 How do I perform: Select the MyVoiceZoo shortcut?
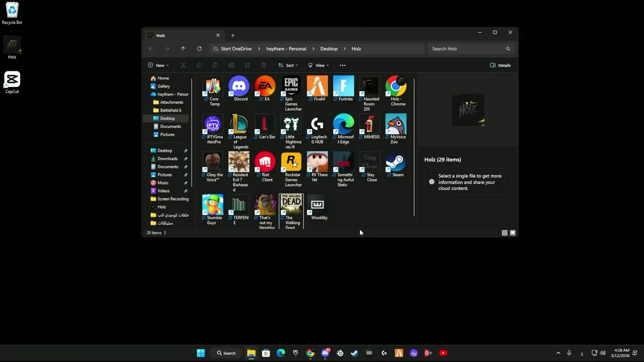pos(396,129)
